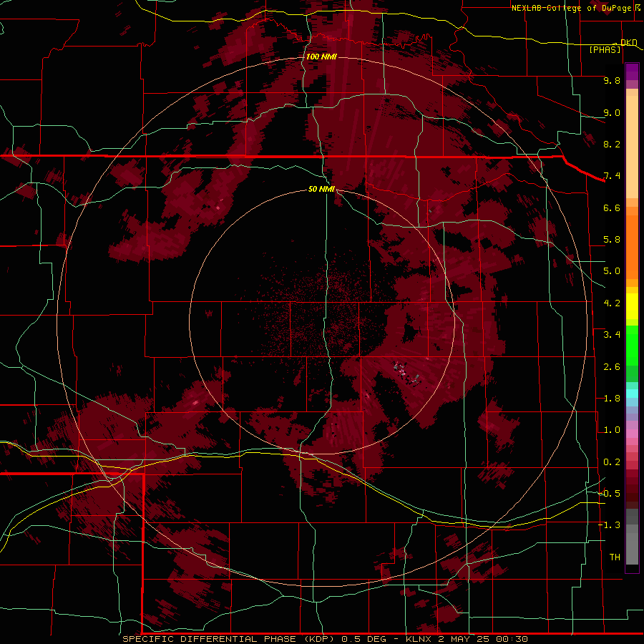This screenshot has height=644, width=644.
Task: Click the -0.5 scale value
Action: [x=609, y=494]
